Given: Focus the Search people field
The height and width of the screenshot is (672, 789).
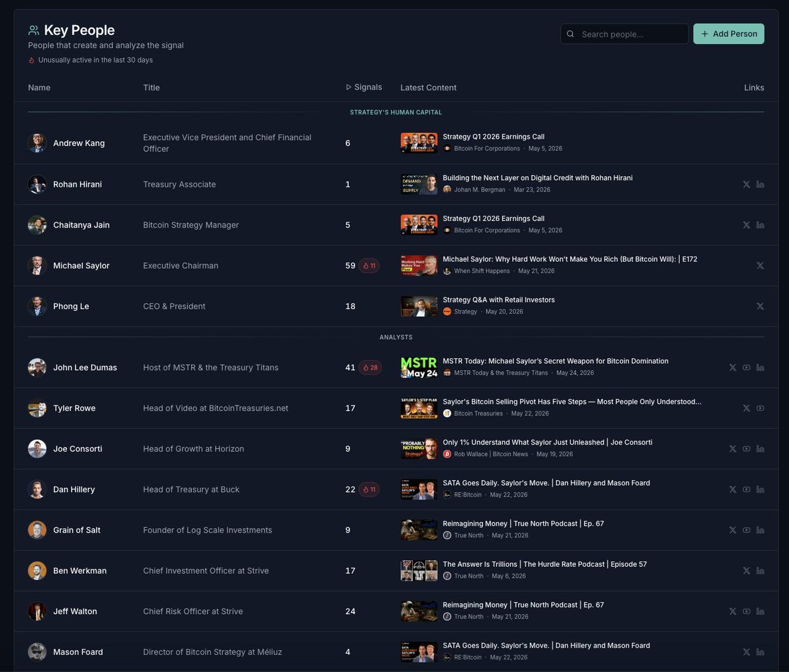Looking at the screenshot, I should click(x=624, y=34).
